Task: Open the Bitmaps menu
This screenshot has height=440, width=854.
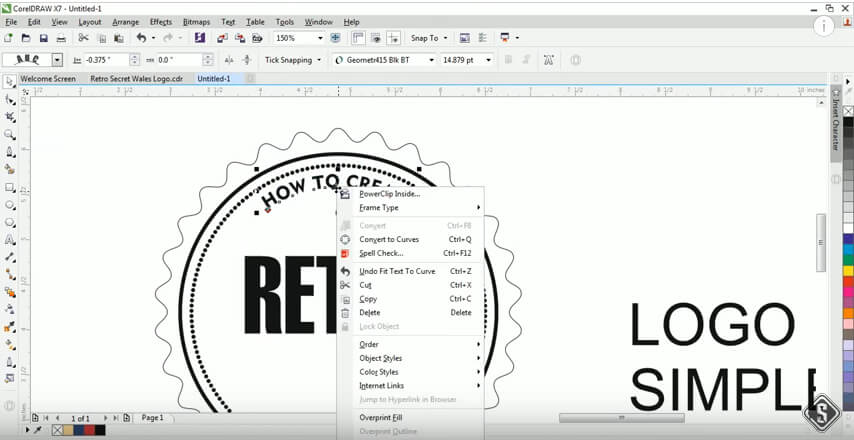Action: [196, 21]
